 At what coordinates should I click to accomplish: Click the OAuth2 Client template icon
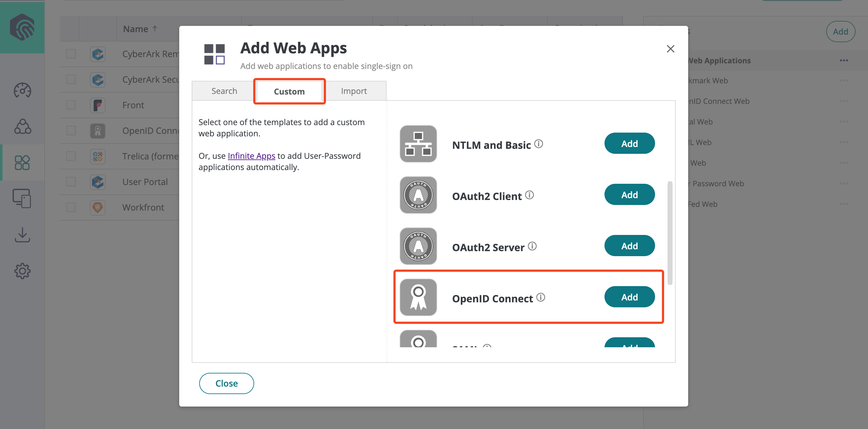pos(418,195)
